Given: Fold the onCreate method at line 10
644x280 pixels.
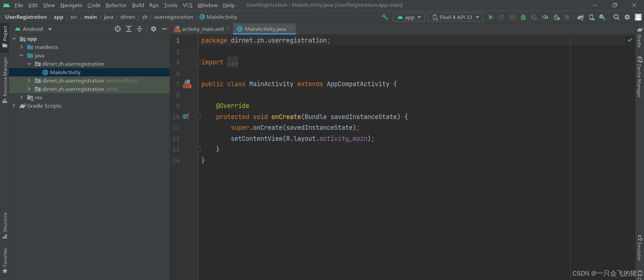Looking at the screenshot, I should click(x=198, y=117).
